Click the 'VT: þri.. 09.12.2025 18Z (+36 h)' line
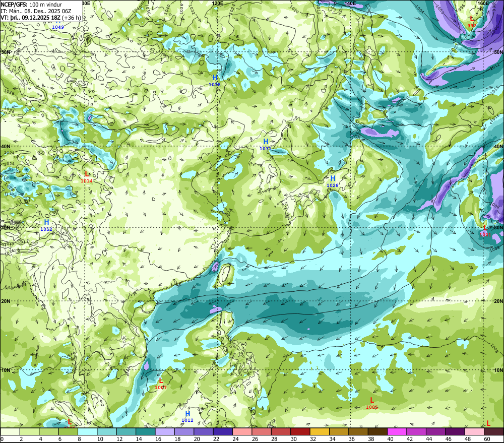This screenshot has height=443, width=504. 40,18
